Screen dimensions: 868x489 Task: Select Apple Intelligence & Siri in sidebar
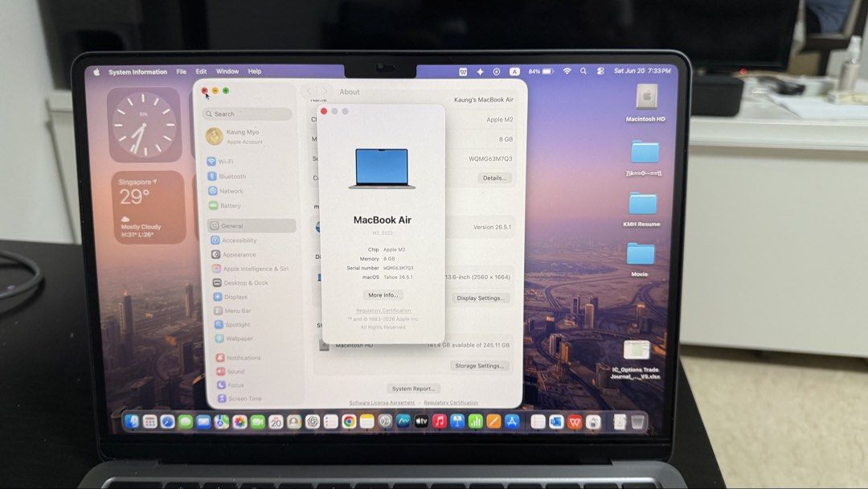point(252,269)
